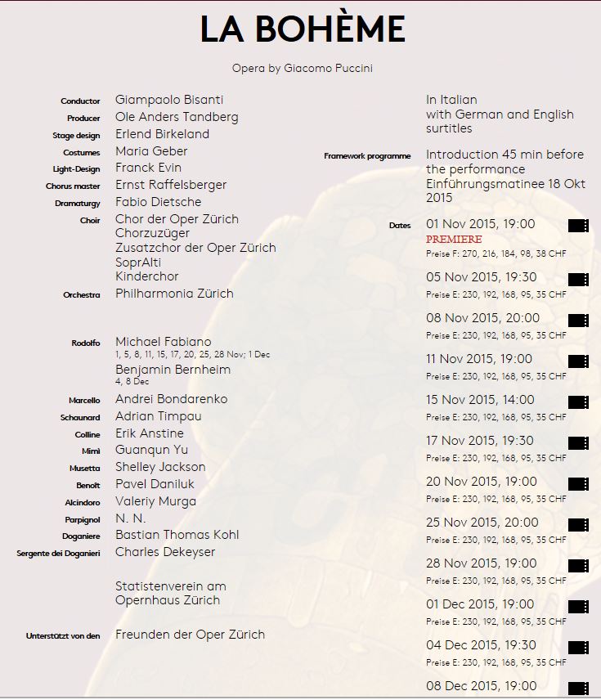Click Guanqun Yu in the cast list
This screenshot has width=601, height=700.
click(151, 450)
